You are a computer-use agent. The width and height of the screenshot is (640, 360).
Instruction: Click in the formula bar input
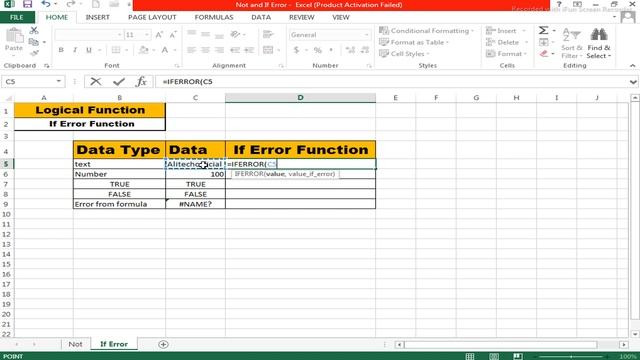click(x=391, y=82)
